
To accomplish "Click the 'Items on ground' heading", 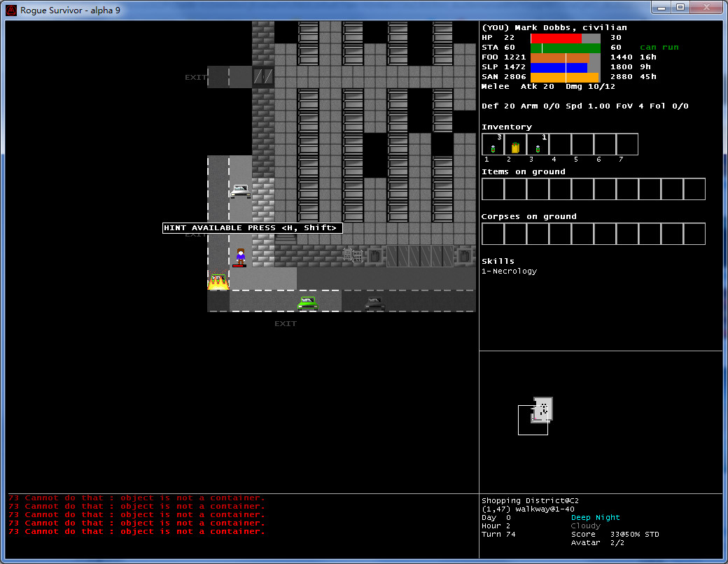I will 524,171.
